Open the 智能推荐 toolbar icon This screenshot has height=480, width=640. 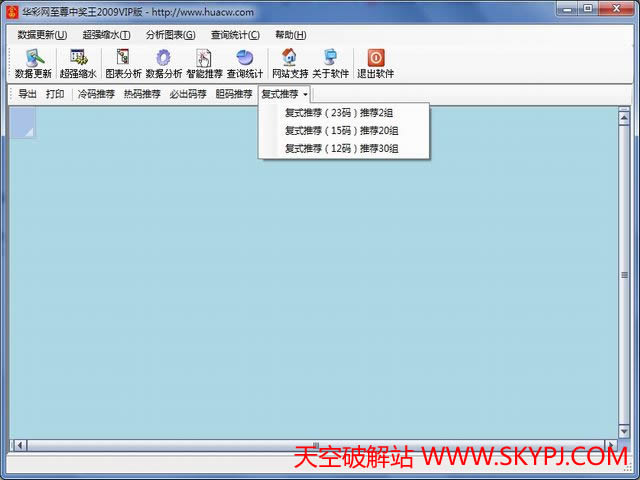[204, 58]
